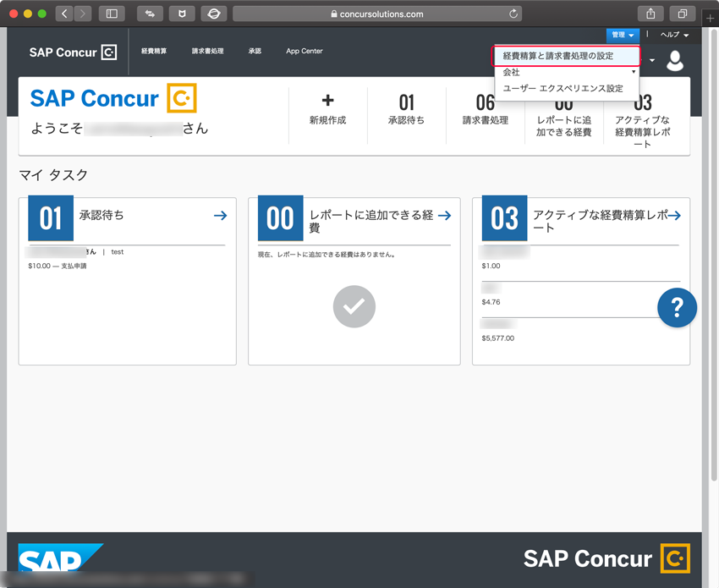Click the SAP logo in the footer
Viewport: 719px width, 588px height.
[60, 558]
